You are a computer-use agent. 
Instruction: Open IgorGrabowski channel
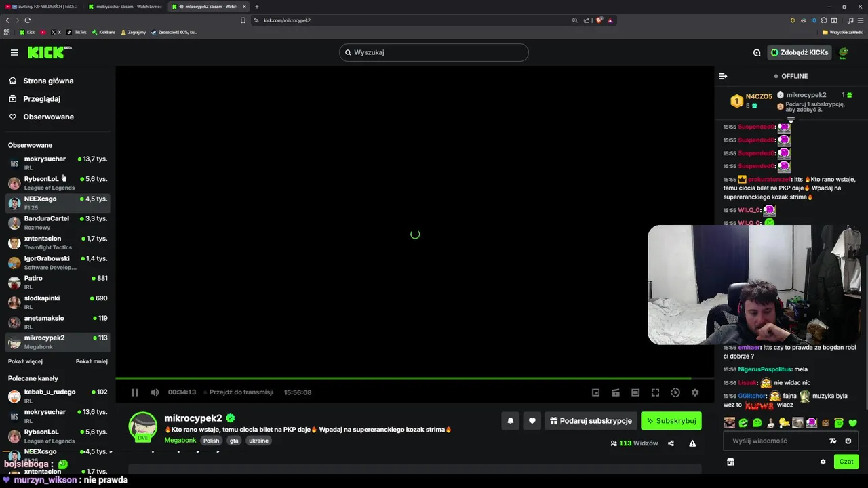[58, 262]
